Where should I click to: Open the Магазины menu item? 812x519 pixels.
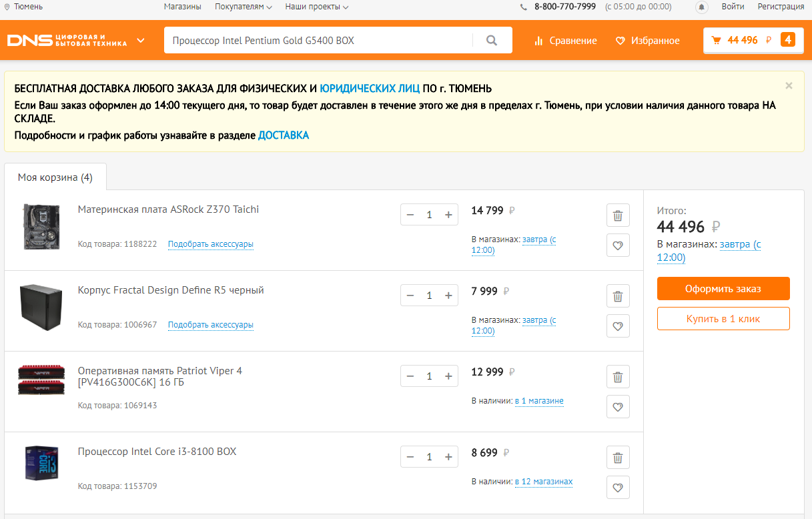(182, 7)
